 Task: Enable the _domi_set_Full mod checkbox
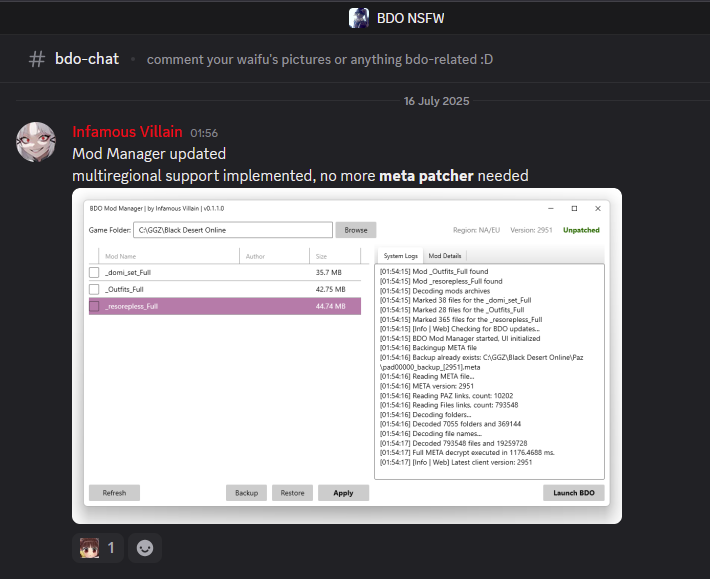coord(94,272)
